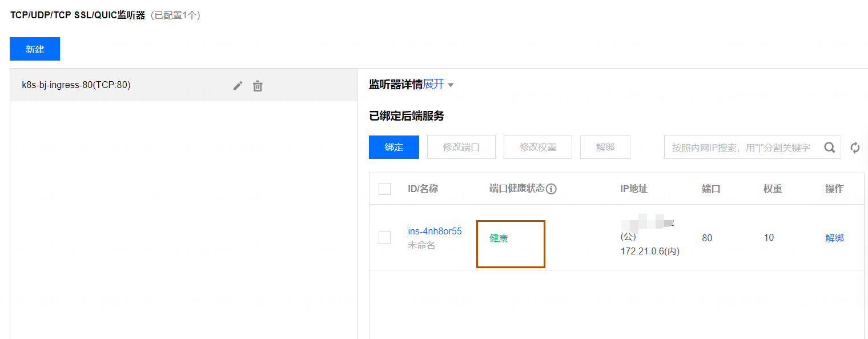Open instance link ins-4nh8or55
Viewport: 868px width, 339px height.
[435, 231]
